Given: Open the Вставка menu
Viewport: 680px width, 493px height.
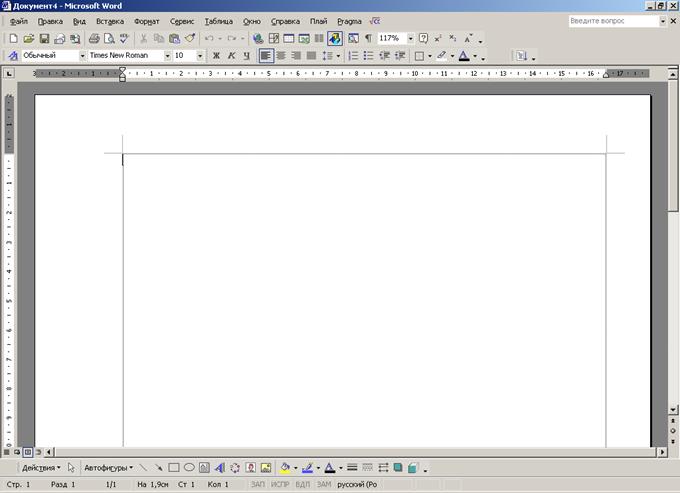Looking at the screenshot, I should [110, 21].
